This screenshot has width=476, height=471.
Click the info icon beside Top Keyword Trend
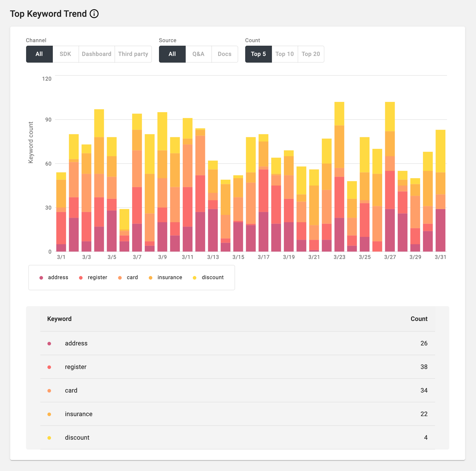coord(94,14)
